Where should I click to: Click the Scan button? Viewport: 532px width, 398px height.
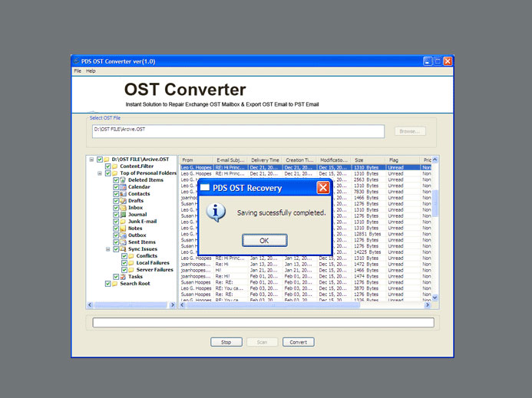[x=263, y=342]
